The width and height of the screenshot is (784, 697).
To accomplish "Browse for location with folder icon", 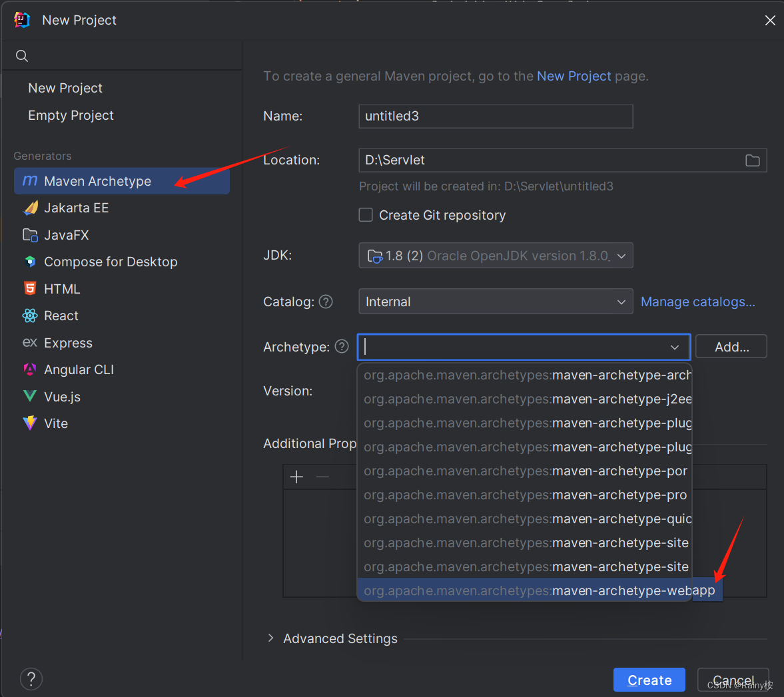I will pos(752,160).
